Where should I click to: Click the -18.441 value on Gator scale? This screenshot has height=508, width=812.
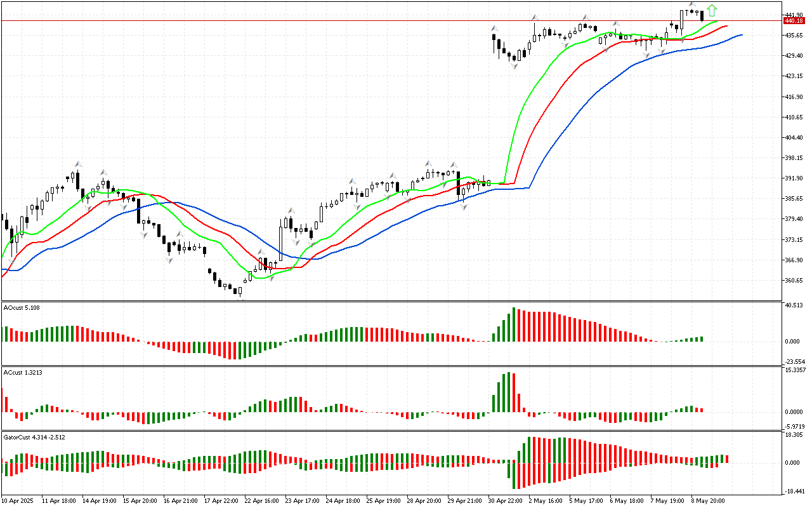click(795, 491)
